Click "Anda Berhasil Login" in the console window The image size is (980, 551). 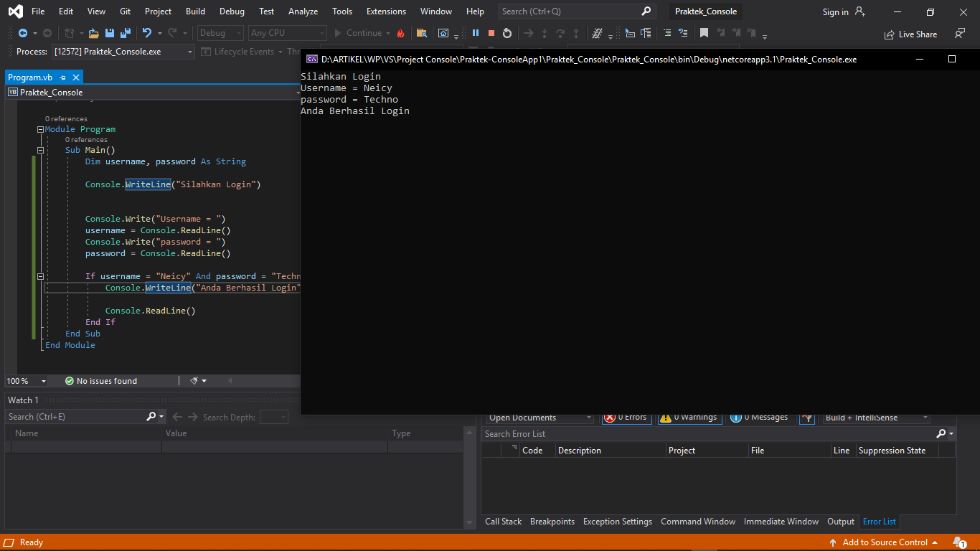tap(355, 111)
